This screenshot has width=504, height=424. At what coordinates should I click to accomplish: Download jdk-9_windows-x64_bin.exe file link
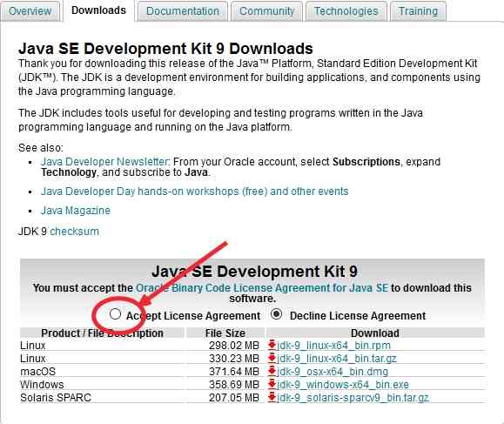click(x=343, y=385)
